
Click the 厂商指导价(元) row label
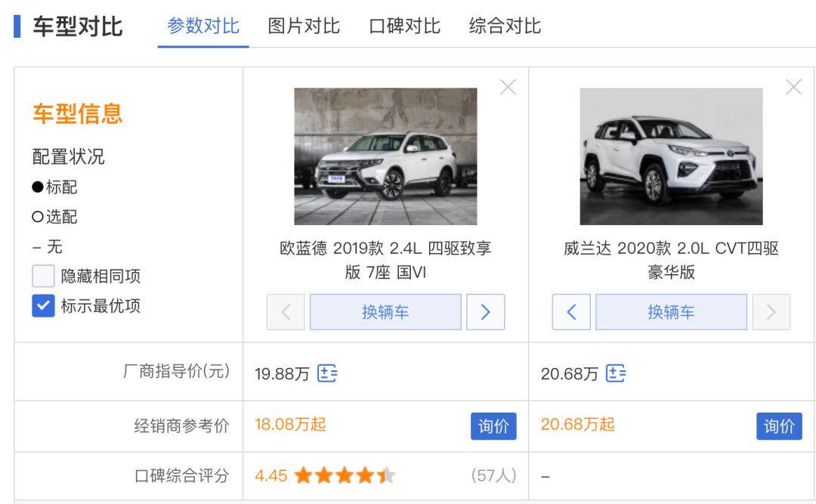(x=176, y=372)
